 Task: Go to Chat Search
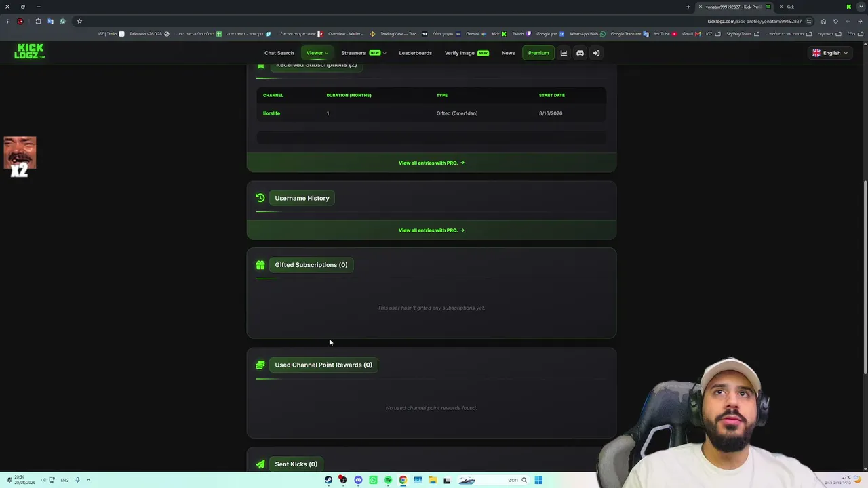point(279,53)
